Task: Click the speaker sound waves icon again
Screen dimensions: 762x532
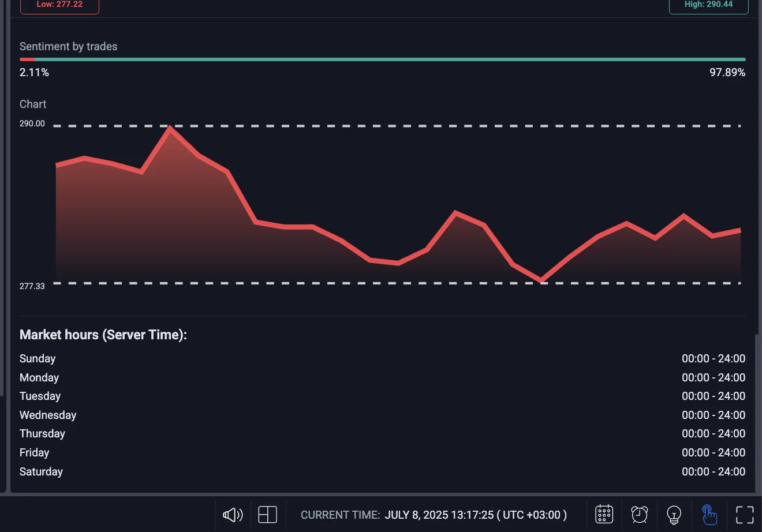Action: (232, 514)
